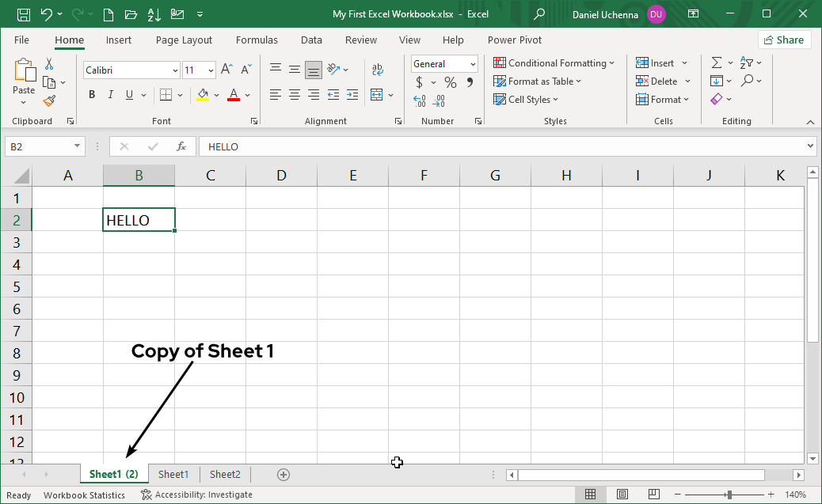Add a new worksheet with the plus button
822x504 pixels.
coord(283,474)
